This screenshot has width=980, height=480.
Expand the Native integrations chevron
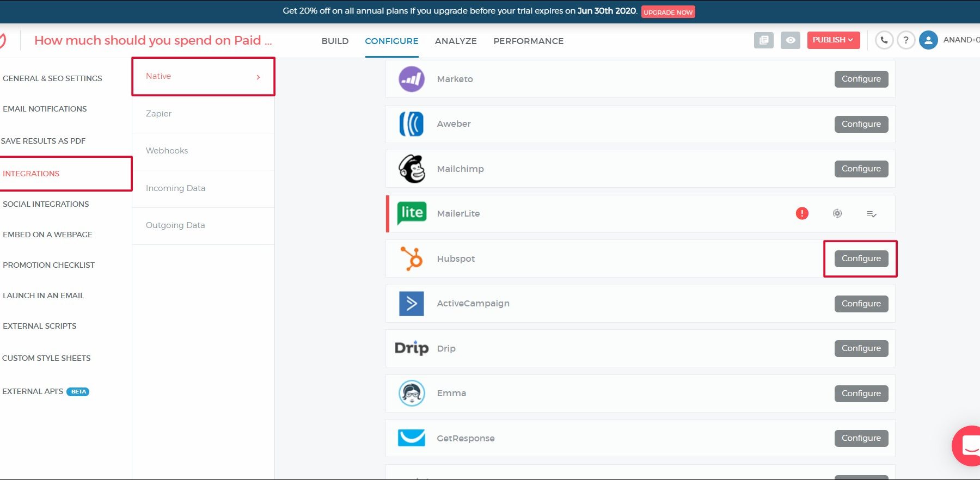click(258, 77)
